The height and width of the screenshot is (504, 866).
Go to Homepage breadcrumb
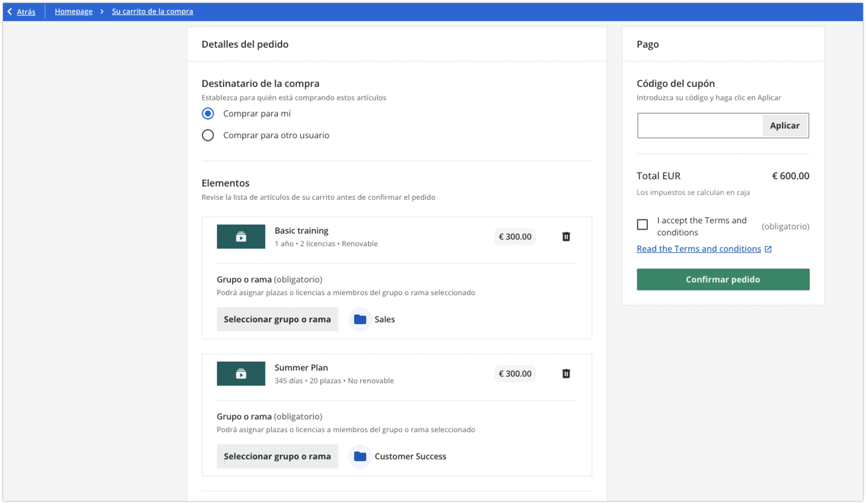(73, 11)
